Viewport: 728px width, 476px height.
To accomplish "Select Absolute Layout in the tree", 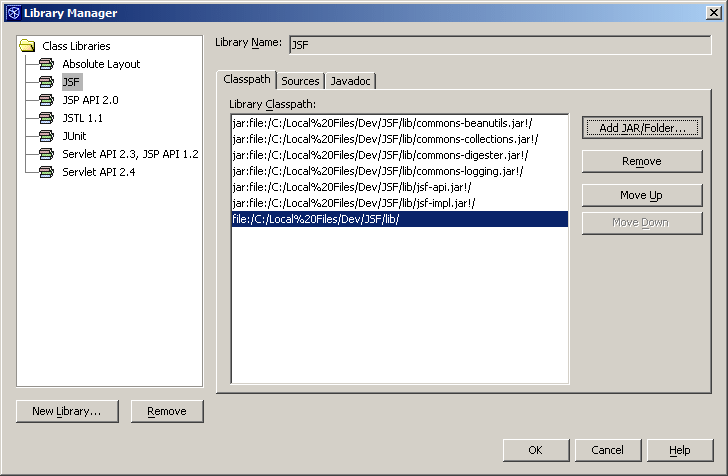I will (101, 64).
